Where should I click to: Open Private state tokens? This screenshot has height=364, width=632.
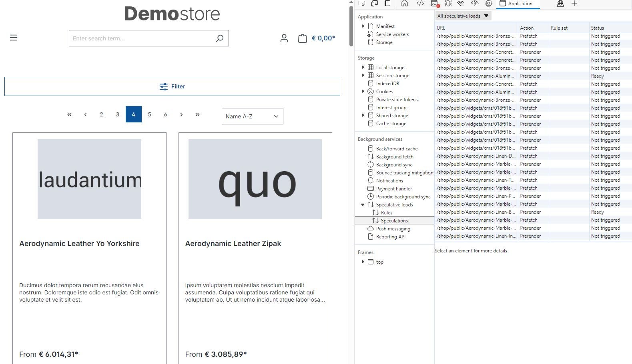click(x=397, y=100)
